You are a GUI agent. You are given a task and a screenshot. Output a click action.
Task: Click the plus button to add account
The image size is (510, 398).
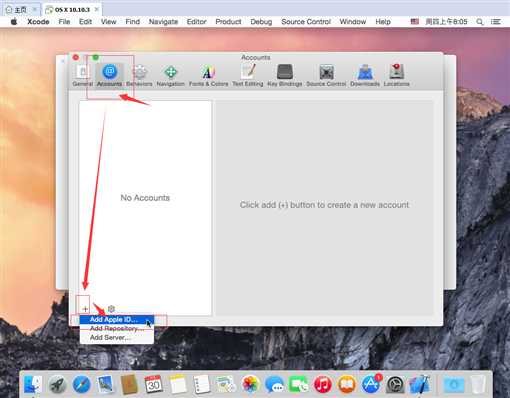click(85, 309)
